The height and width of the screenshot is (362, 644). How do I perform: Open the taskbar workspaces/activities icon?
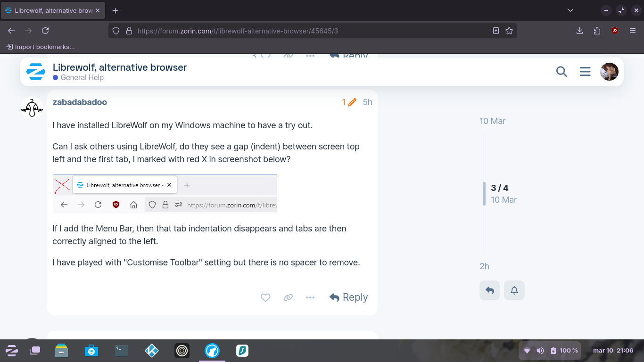click(x=35, y=351)
